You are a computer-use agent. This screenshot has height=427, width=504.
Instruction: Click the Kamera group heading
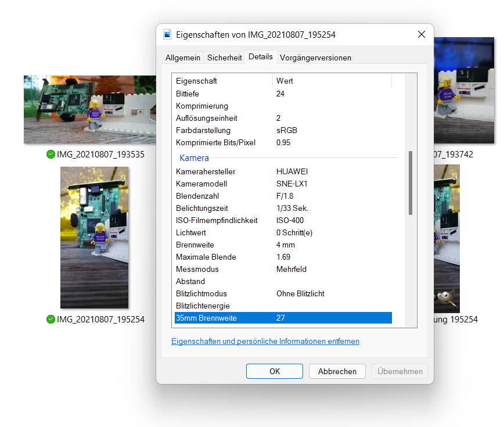click(194, 158)
